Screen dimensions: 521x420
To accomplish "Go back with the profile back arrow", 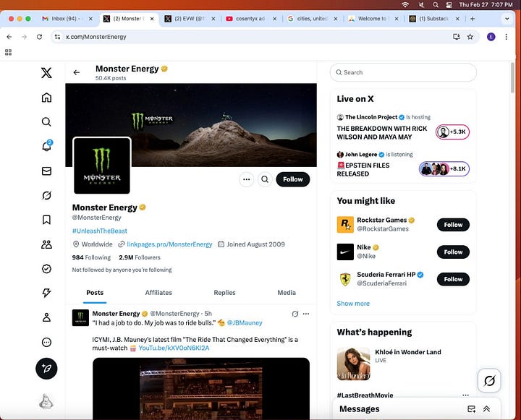I will coord(77,72).
